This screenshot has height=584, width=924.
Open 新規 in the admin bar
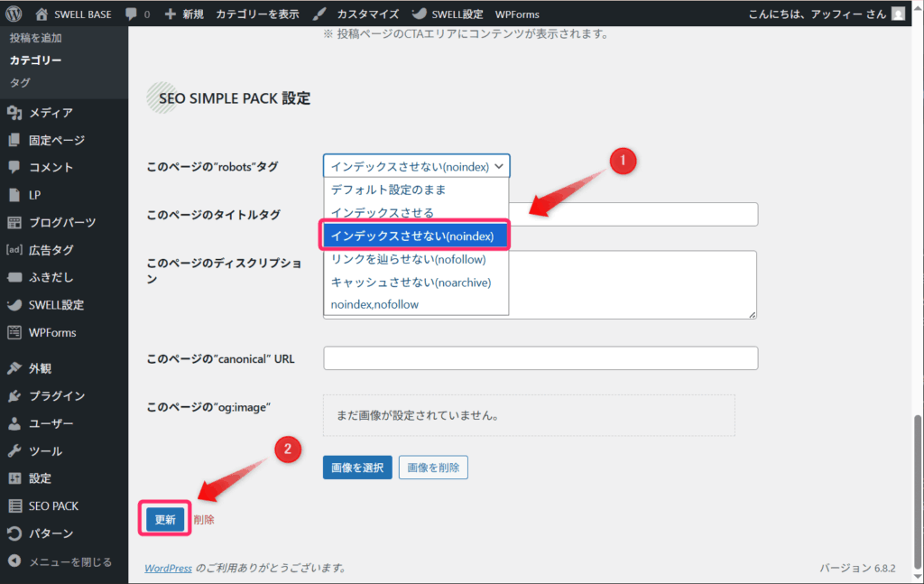[192, 14]
